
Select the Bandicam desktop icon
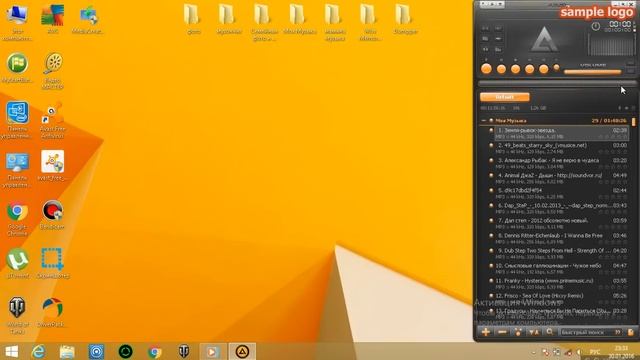(x=52, y=215)
